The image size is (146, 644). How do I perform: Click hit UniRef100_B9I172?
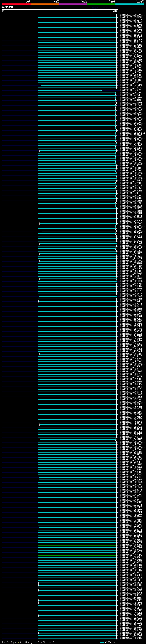[131, 35]
